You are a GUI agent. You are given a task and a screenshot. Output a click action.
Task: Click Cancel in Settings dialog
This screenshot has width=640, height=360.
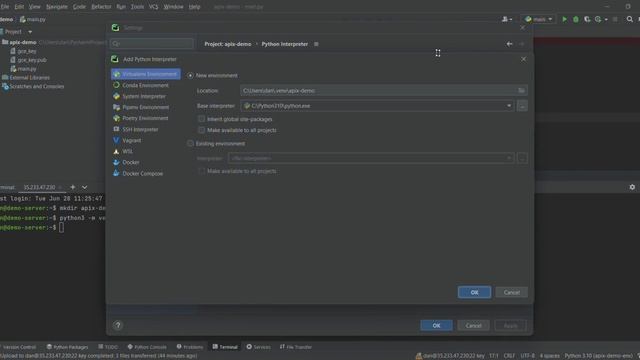pos(473,325)
